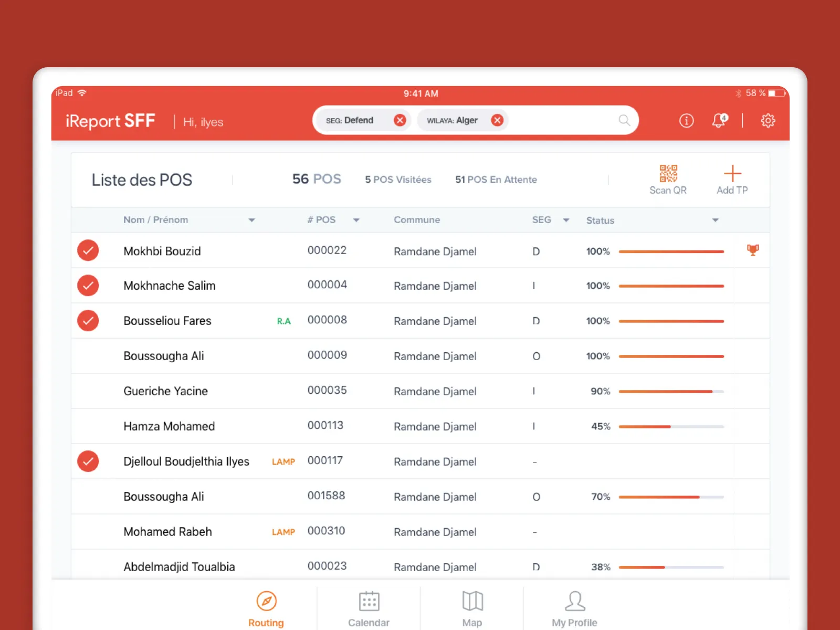Tap the Add TP plus icon

[x=732, y=174]
